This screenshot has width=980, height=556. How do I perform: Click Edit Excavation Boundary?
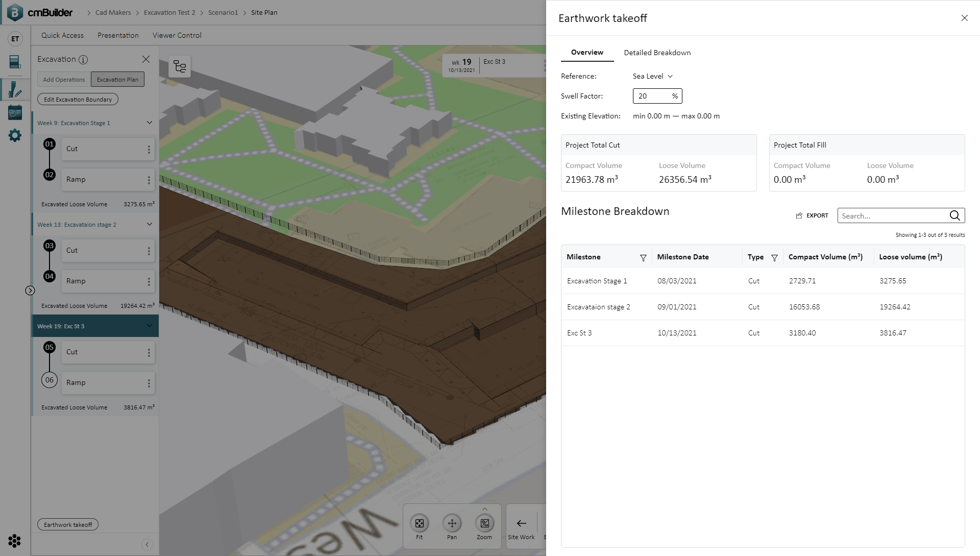pos(77,99)
